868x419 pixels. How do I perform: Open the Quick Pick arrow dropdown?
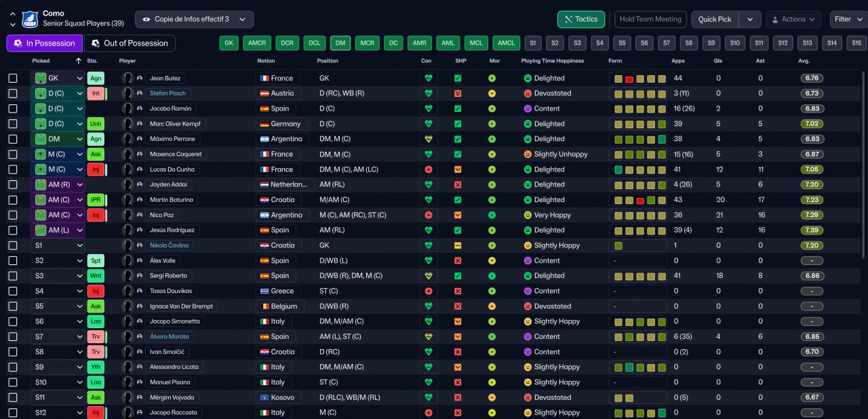point(750,19)
